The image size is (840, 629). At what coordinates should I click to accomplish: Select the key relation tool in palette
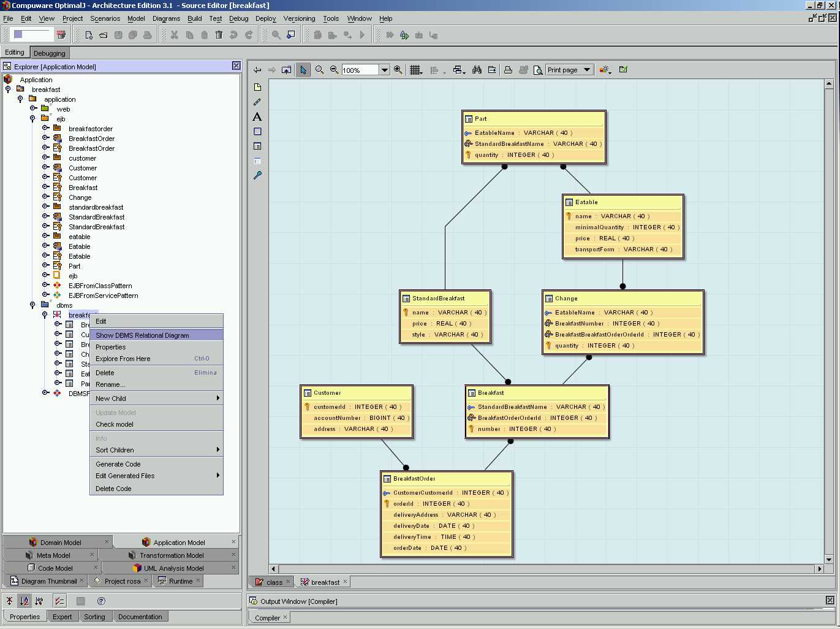[257, 175]
